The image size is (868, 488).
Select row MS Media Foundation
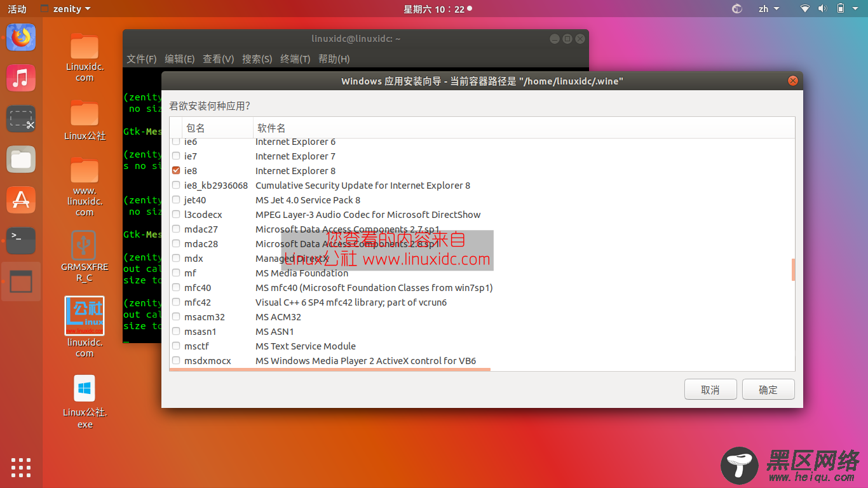(x=482, y=273)
